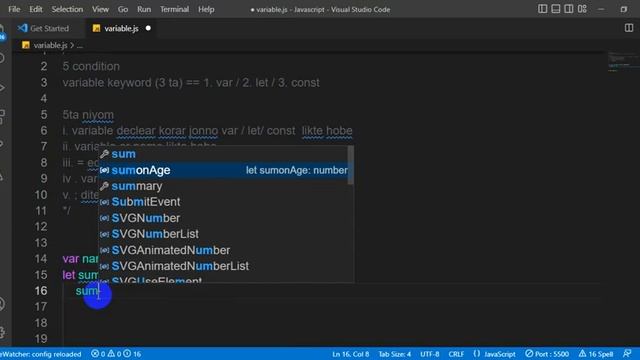Open the View menu
The width and height of the screenshot is (640, 360).
100,9
